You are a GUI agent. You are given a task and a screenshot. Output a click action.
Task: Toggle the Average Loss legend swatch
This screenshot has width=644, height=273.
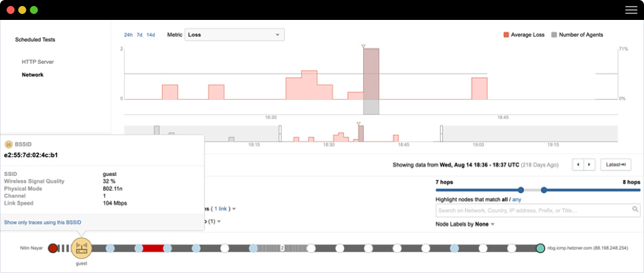[506, 35]
